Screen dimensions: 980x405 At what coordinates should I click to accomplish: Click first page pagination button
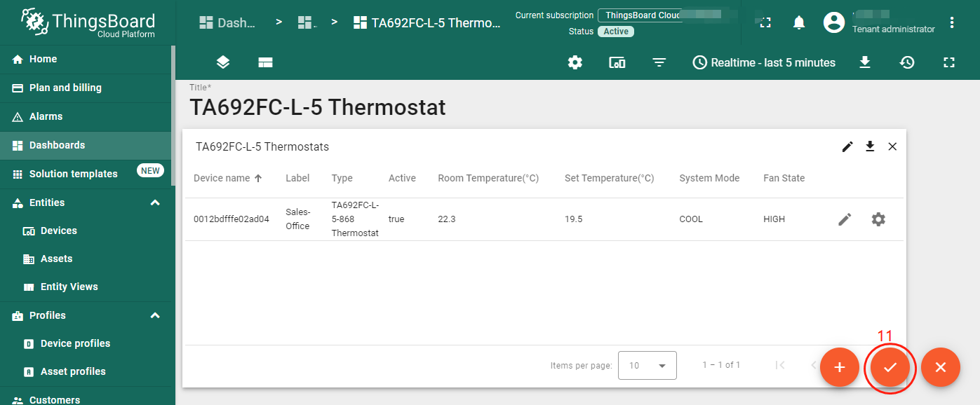point(780,365)
